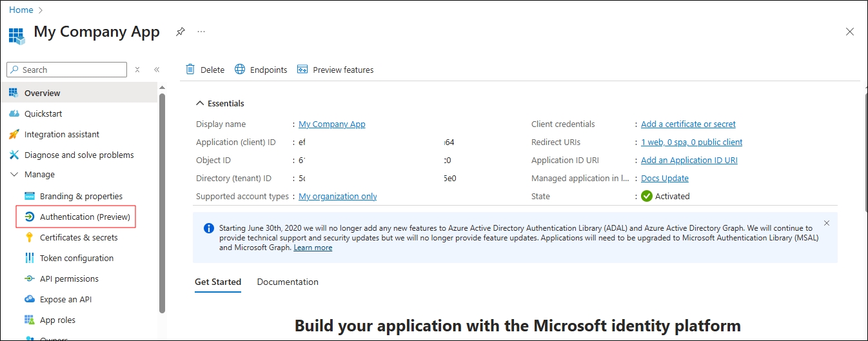Go to Certificates & secrets
868x341 pixels.
[79, 237]
